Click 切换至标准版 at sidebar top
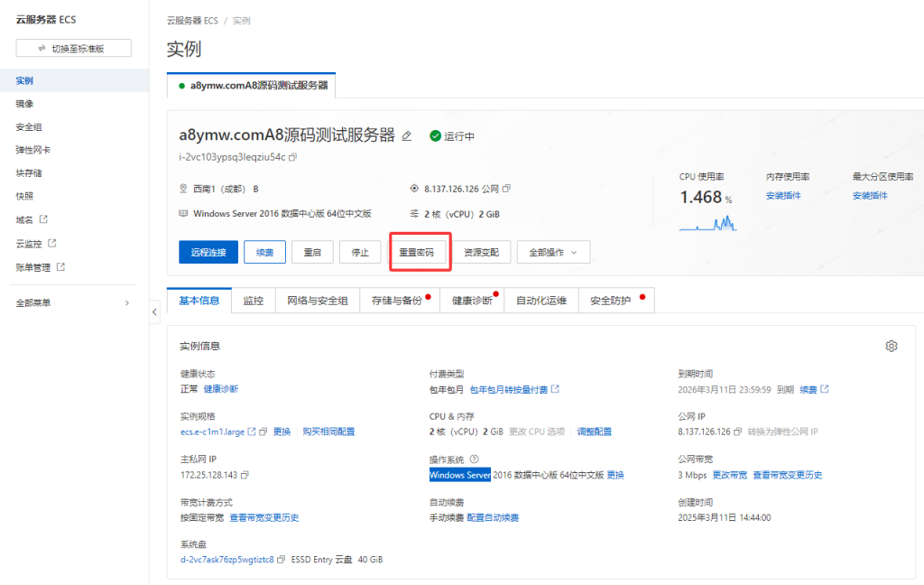Viewport: 924px width, 585px height. click(72, 48)
